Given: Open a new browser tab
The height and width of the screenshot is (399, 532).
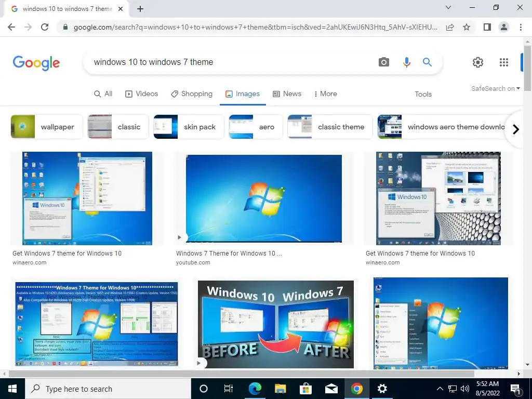Looking at the screenshot, I should tap(140, 9).
